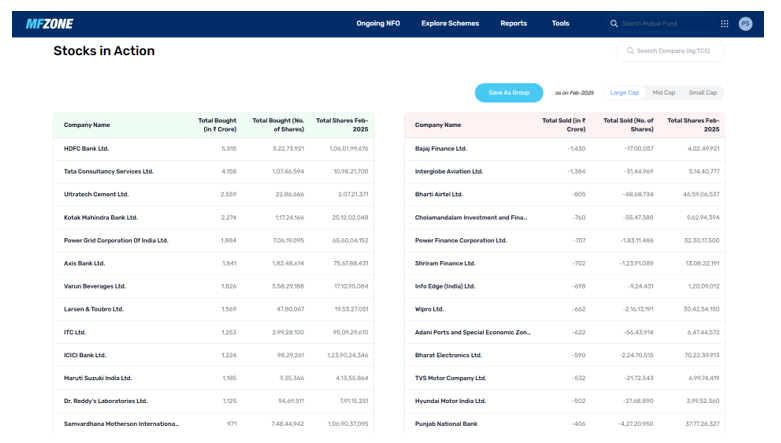Image resolution: width=781 pixels, height=443 pixels.
Task: Click the mutual fund search magnifier icon
Action: 614,23
